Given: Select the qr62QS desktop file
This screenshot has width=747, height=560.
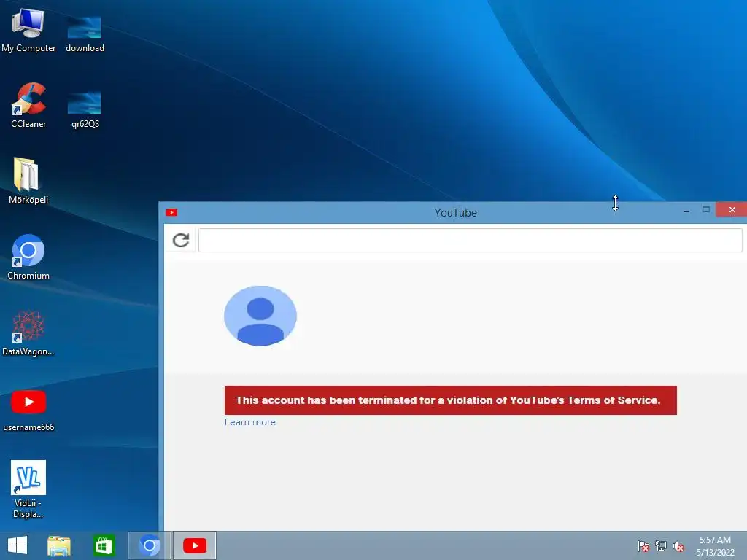Looking at the screenshot, I should click(85, 109).
